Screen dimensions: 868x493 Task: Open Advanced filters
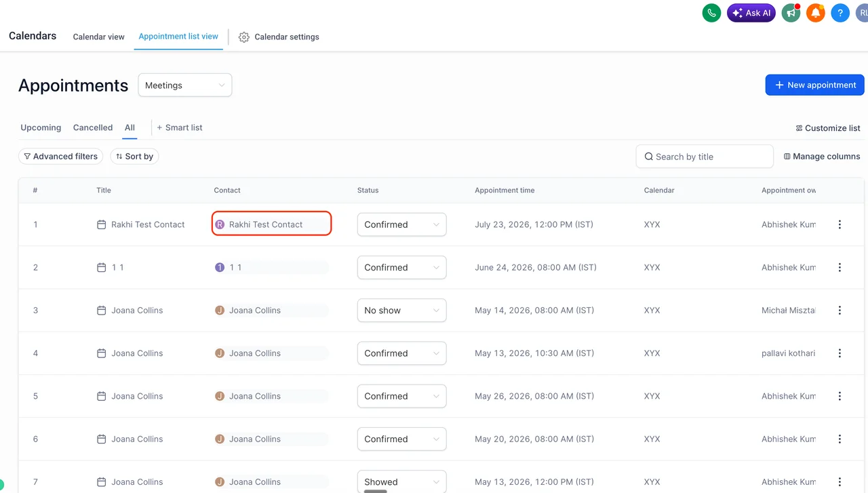(60, 157)
